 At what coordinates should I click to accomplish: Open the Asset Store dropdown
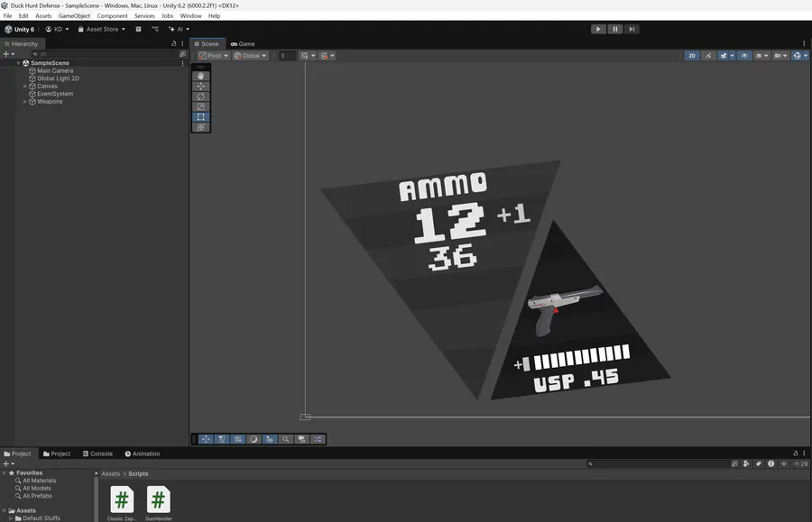(101, 30)
